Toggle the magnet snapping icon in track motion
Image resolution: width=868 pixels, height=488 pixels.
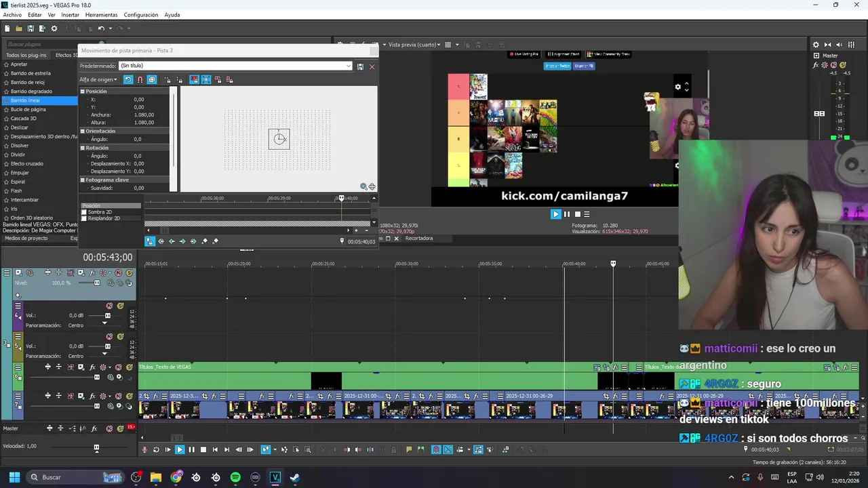coord(140,79)
